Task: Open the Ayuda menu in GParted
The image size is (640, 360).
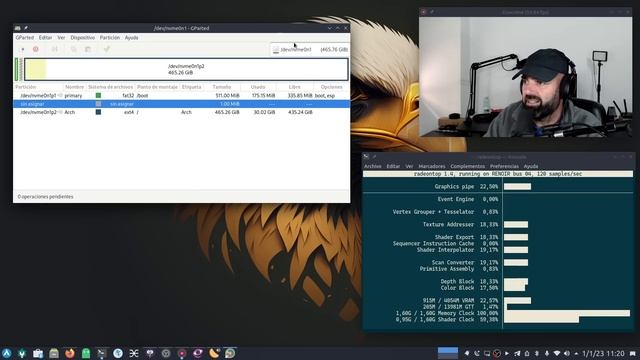Action: coord(131,38)
